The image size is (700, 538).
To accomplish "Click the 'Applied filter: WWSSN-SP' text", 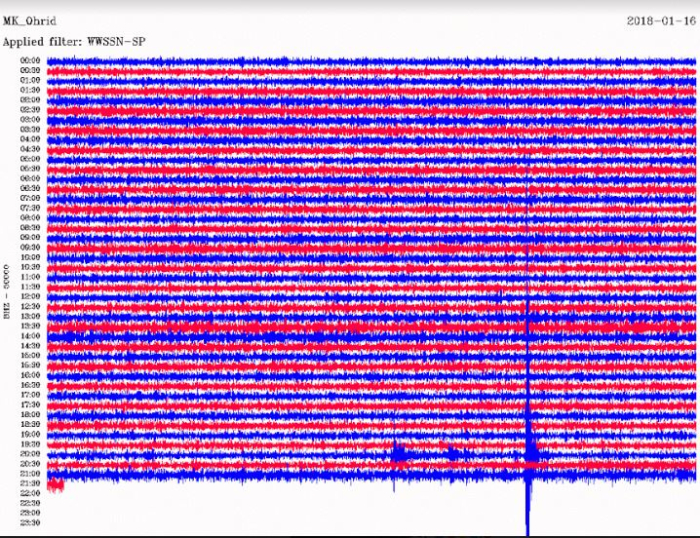I will [x=74, y=42].
